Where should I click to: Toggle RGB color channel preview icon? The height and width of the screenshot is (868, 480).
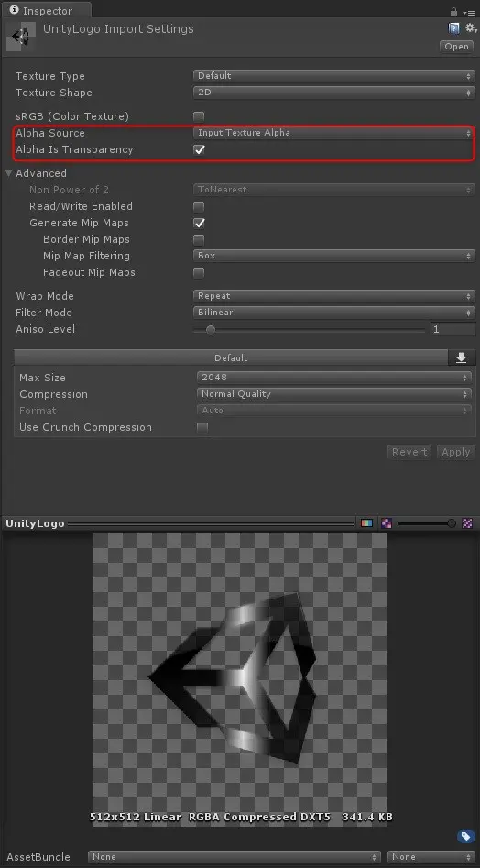(366, 523)
